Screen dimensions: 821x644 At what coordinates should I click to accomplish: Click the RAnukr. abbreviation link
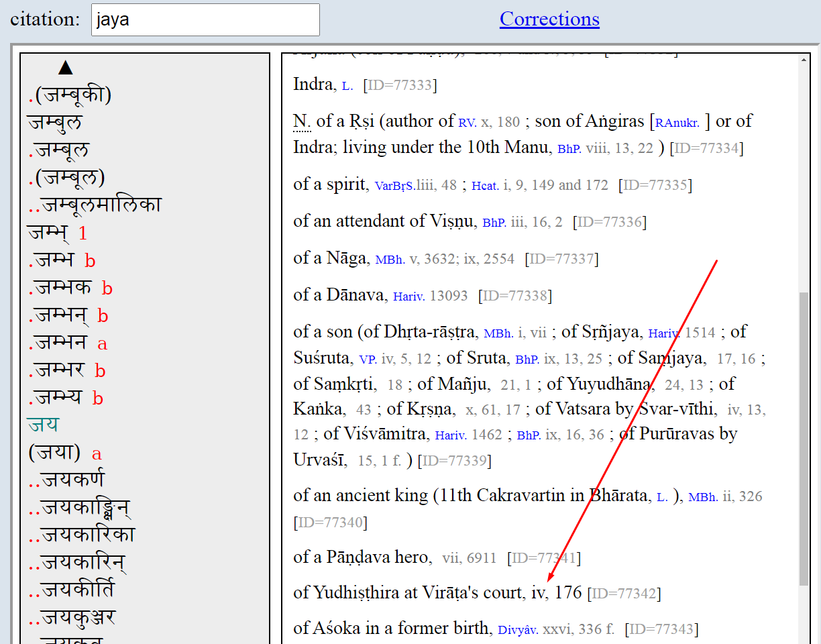pos(677,122)
